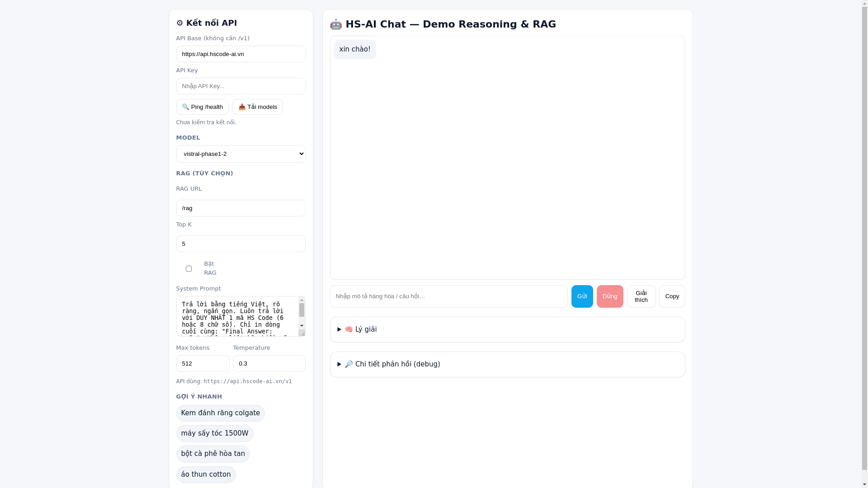Viewport: 868px width, 488px height.
Task: Focus the API Base input field
Action: 241,54
